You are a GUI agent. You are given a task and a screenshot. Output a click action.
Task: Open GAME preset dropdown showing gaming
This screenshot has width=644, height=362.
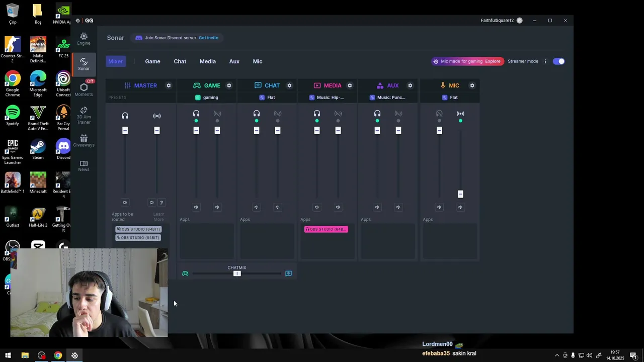pos(207,98)
